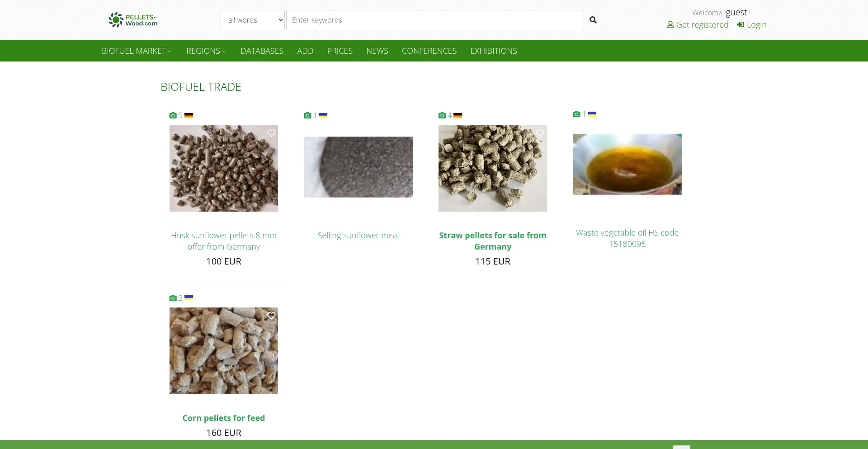Go to the Conferences page

(429, 51)
